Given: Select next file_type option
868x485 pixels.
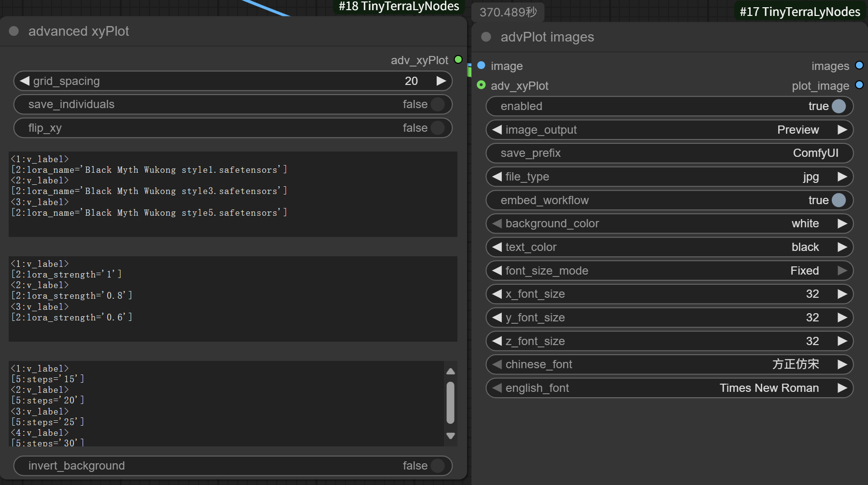Looking at the screenshot, I should coord(842,177).
